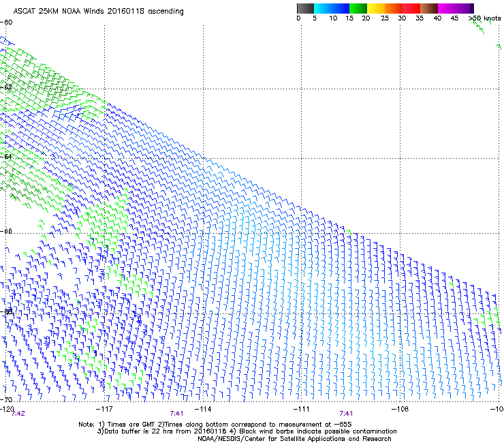The image size is (504, 443).
Task: Click the ASCAT 25KM NOAA Winds title
Action: click(x=98, y=12)
